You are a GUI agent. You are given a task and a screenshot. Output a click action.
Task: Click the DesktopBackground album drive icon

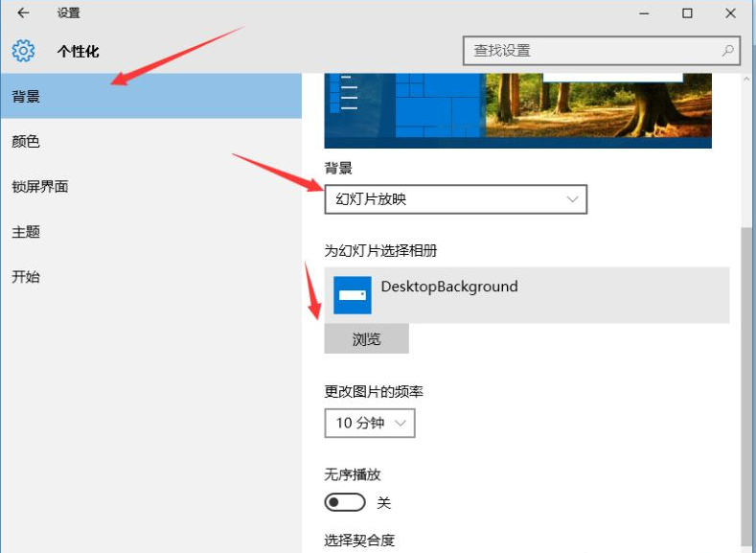(x=353, y=295)
